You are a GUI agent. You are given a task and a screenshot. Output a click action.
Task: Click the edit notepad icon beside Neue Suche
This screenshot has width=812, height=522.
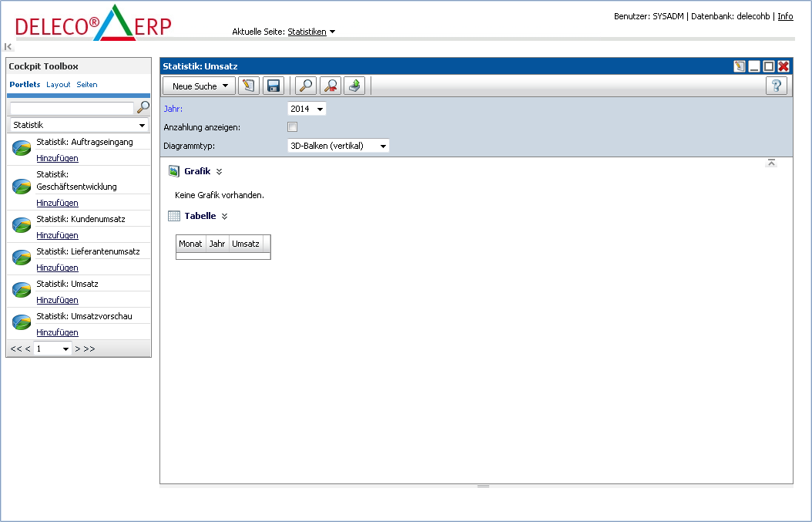tap(248, 86)
